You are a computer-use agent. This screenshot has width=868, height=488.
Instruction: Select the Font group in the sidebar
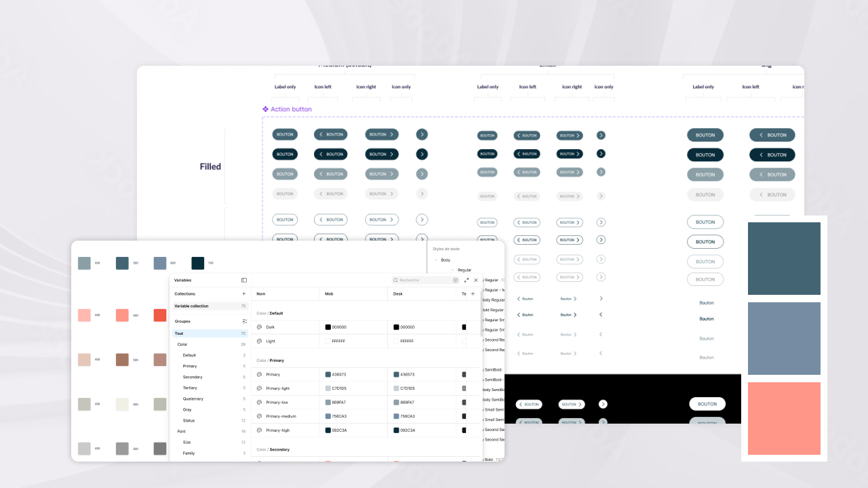[x=182, y=431]
